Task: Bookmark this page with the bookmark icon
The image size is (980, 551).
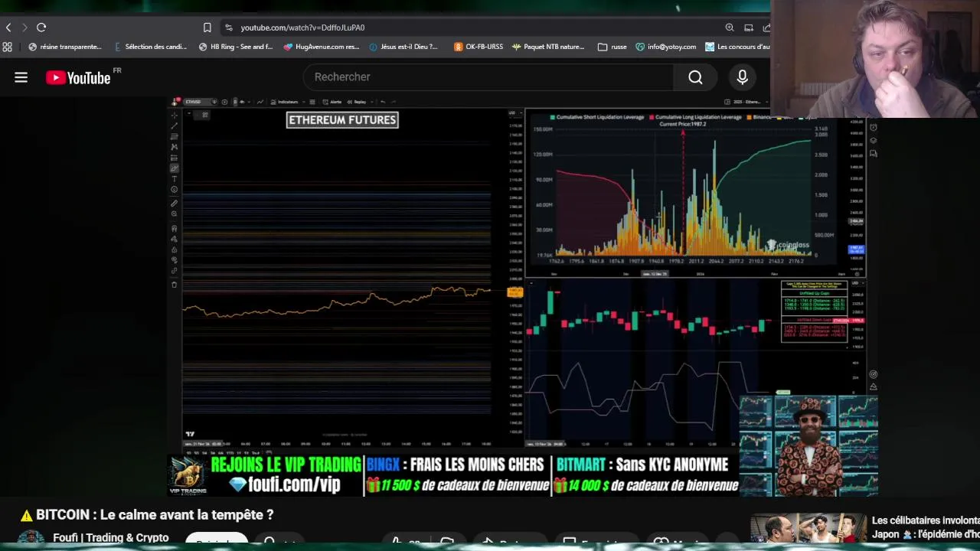Action: (x=207, y=28)
